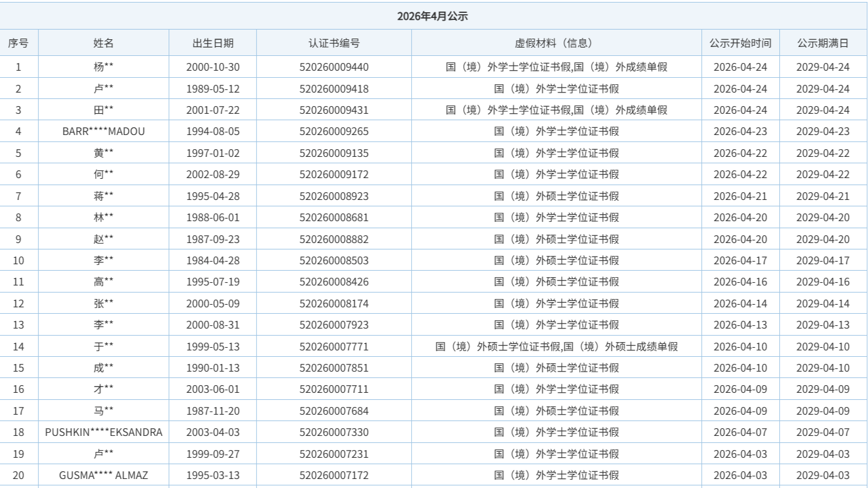
Task: Select the 姓名 column header
Action: point(104,44)
